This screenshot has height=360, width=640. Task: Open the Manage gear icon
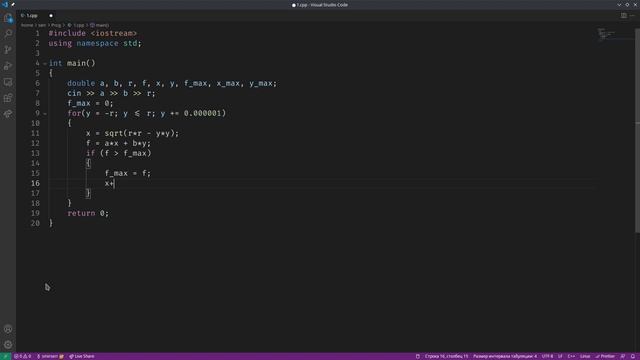(x=8, y=345)
